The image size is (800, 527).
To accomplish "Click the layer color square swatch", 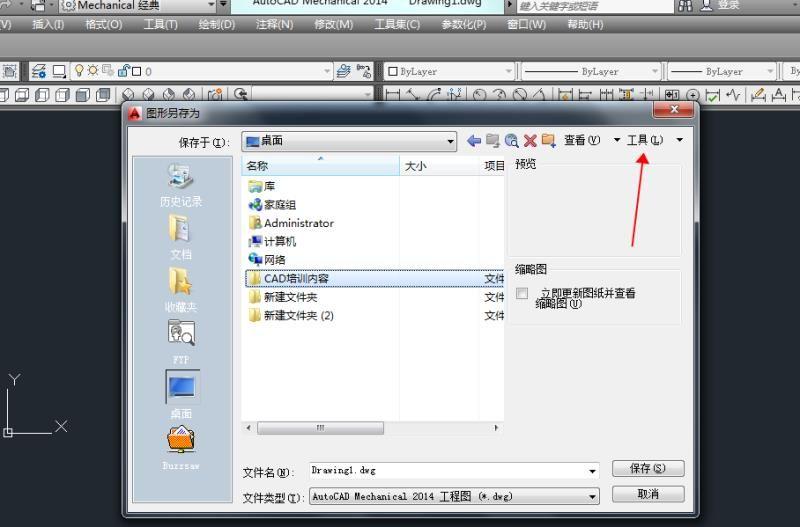I will coord(137,71).
